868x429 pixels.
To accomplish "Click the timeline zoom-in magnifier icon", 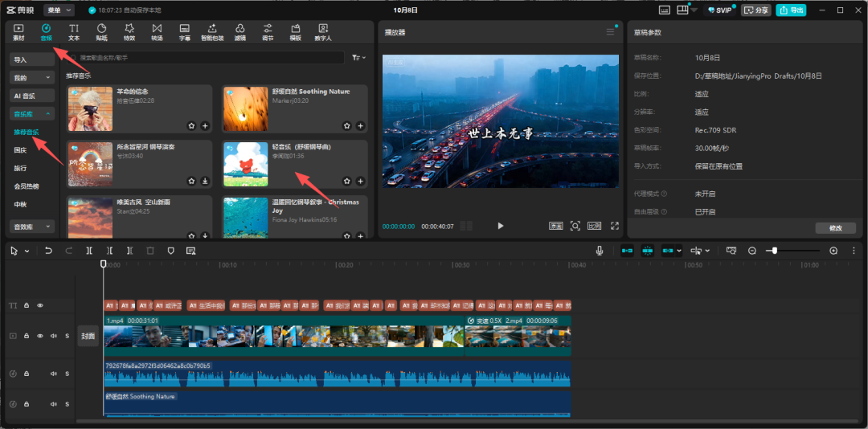I will (x=833, y=251).
